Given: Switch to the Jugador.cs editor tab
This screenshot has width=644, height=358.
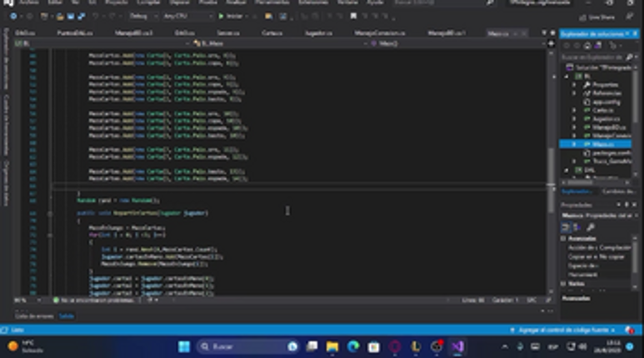Looking at the screenshot, I should tap(318, 32).
